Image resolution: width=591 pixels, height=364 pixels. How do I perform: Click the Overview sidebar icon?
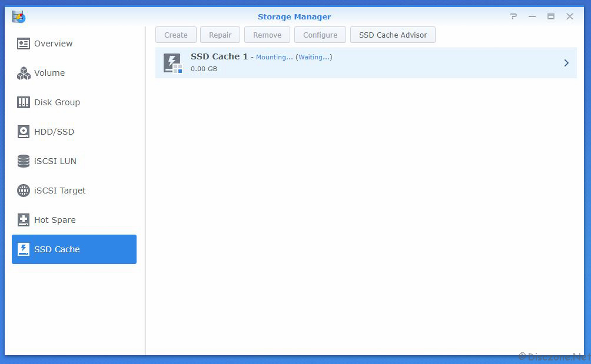[x=24, y=44]
